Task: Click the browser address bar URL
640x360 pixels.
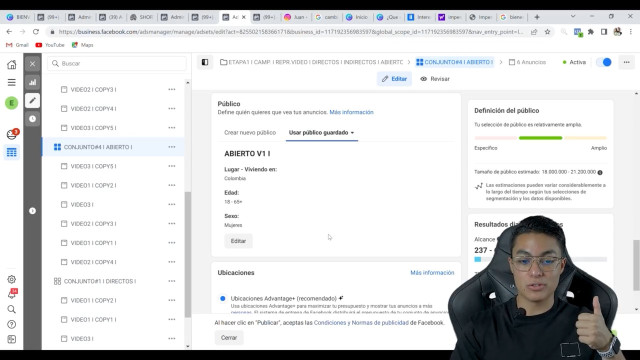Action: pos(291,31)
